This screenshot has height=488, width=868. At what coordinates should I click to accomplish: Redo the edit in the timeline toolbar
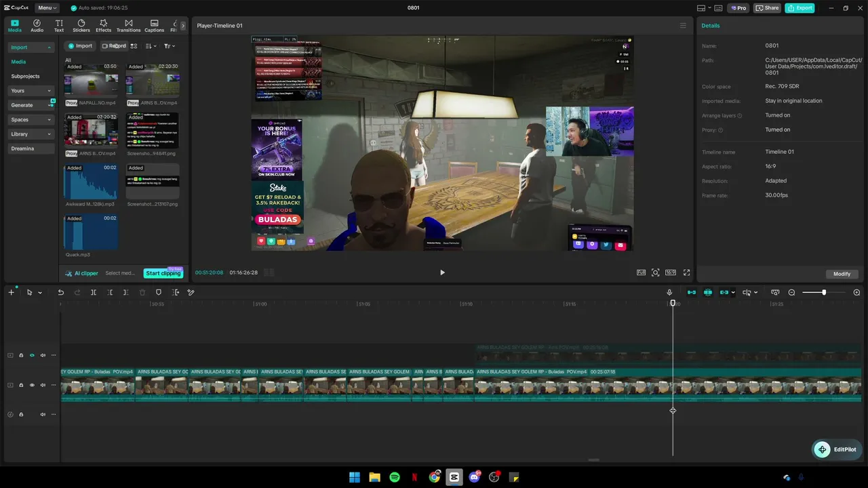[77, 292]
